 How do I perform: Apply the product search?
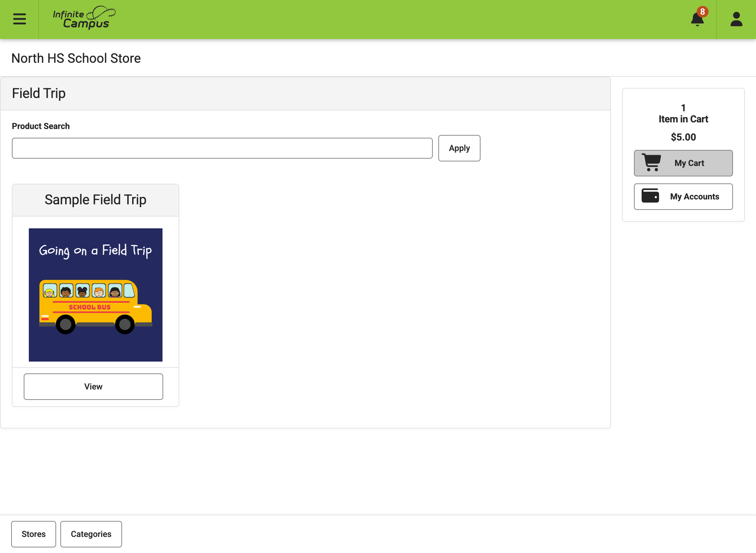coord(459,148)
